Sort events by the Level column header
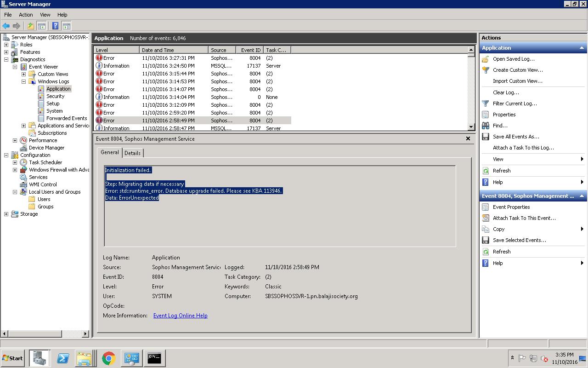Viewport: 588px width, 368px height. (116, 50)
